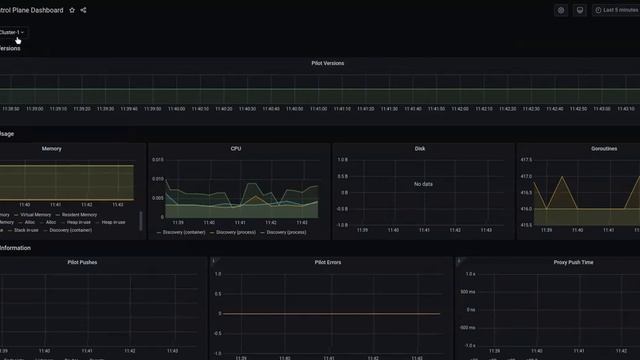The width and height of the screenshot is (640, 360).
Task: Show info tooltip icon on Pilot Errors panel
Action: (x=213, y=261)
